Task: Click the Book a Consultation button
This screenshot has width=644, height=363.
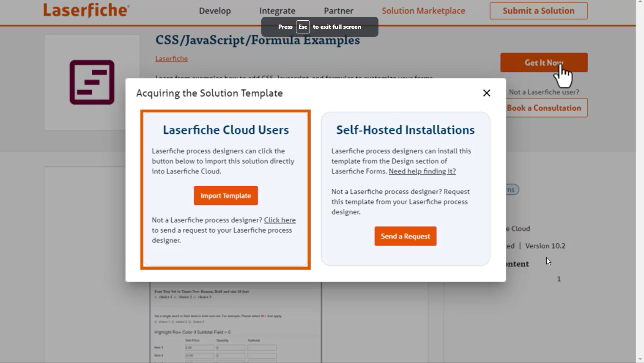Action: [x=546, y=108]
